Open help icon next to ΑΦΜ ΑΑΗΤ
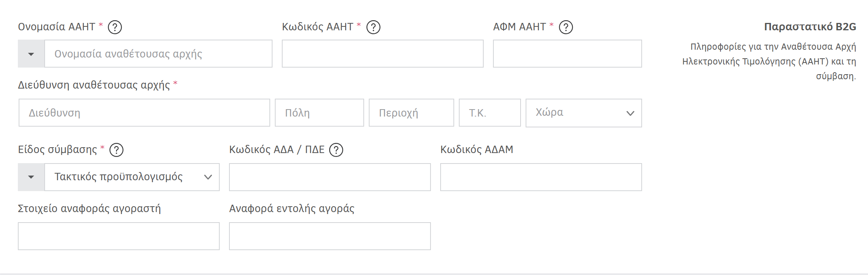 pyautogui.click(x=566, y=27)
